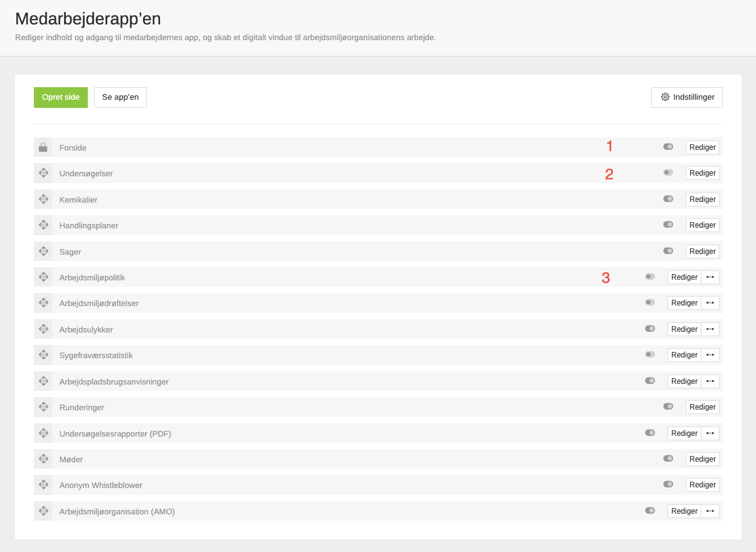The width and height of the screenshot is (756, 552).
Task: Toggle the Møder page switch
Action: 668,459
